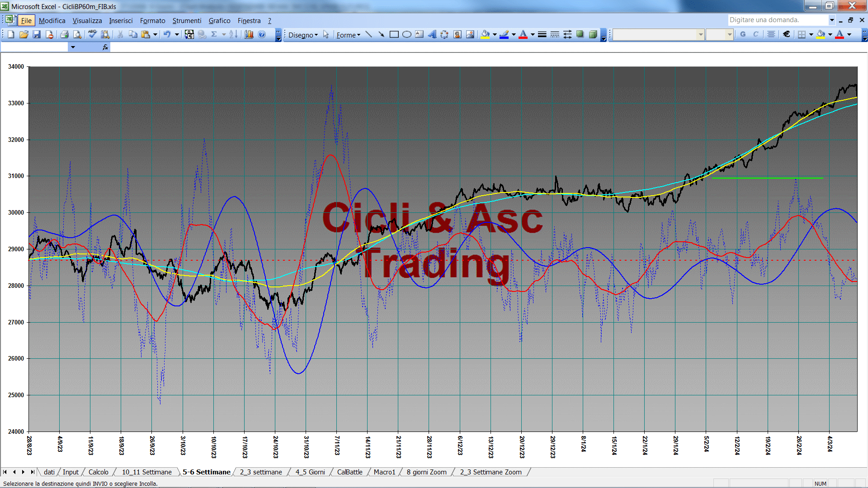This screenshot has height=488, width=868.
Task: Open 3-D Style settings
Action: click(x=593, y=34)
